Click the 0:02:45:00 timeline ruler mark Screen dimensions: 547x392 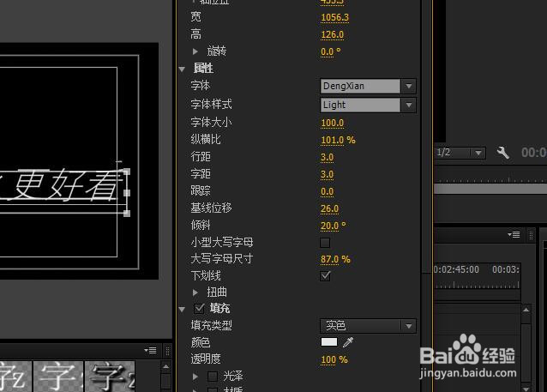[456, 269]
